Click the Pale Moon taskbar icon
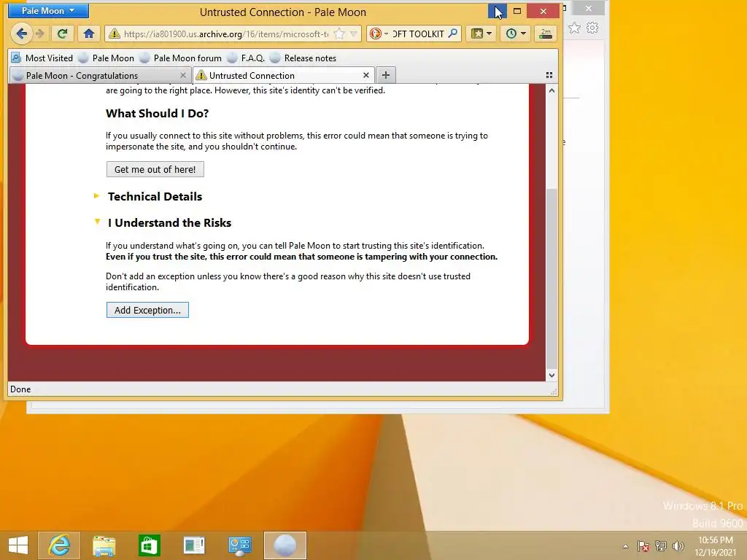 (x=285, y=545)
